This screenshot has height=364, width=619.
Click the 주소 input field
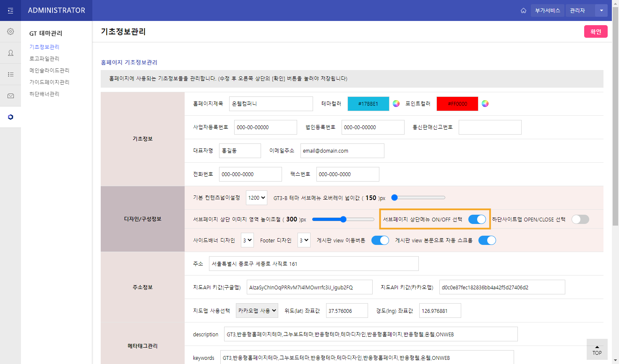314,264
